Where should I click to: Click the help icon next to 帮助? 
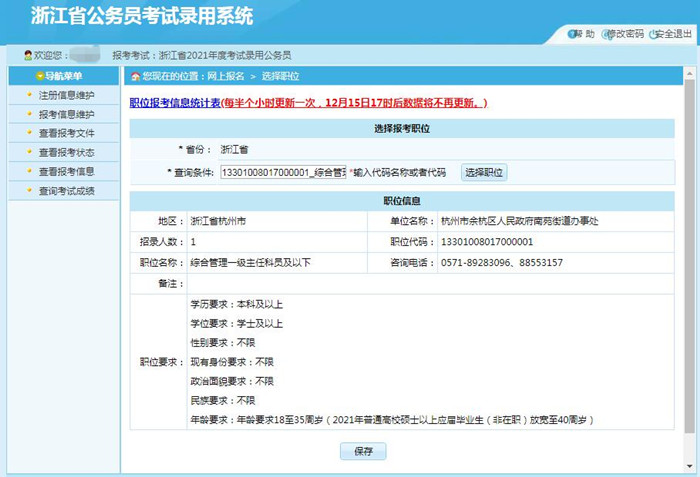(x=572, y=34)
